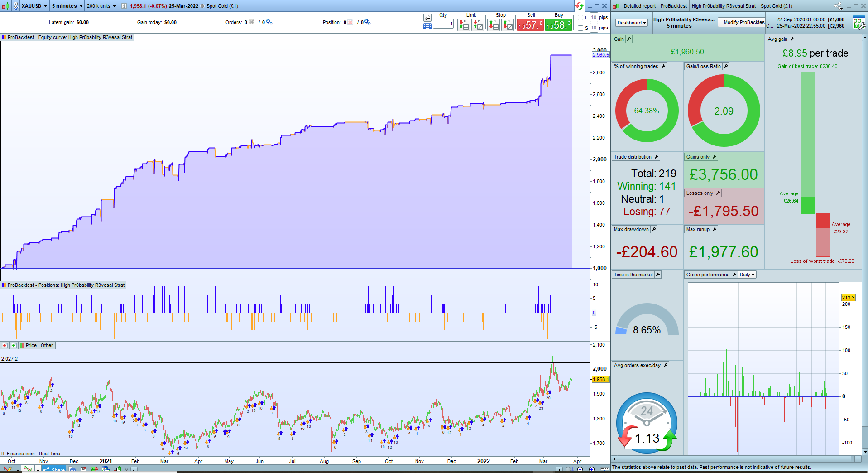868x473 pixels.
Task: Click the wrench beside Time in the market
Action: [658, 275]
